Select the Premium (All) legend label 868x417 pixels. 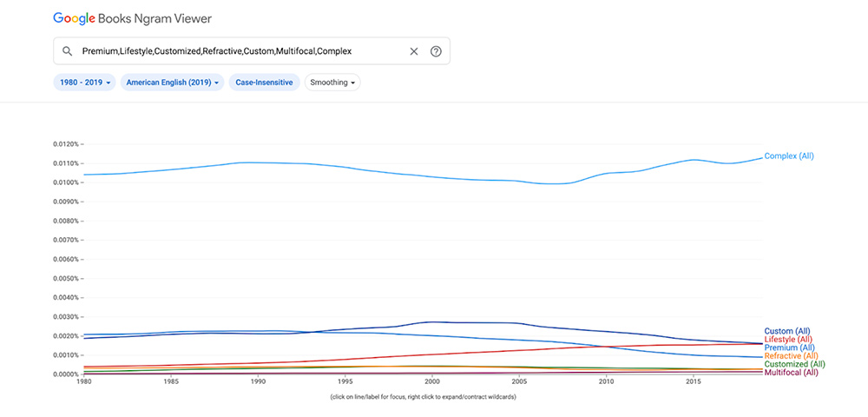pos(789,347)
